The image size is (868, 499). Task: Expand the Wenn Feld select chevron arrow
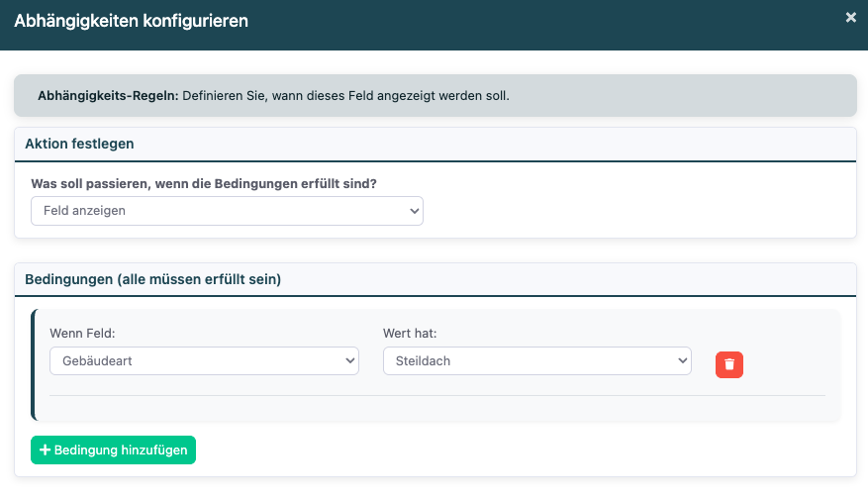pyautogui.click(x=349, y=361)
